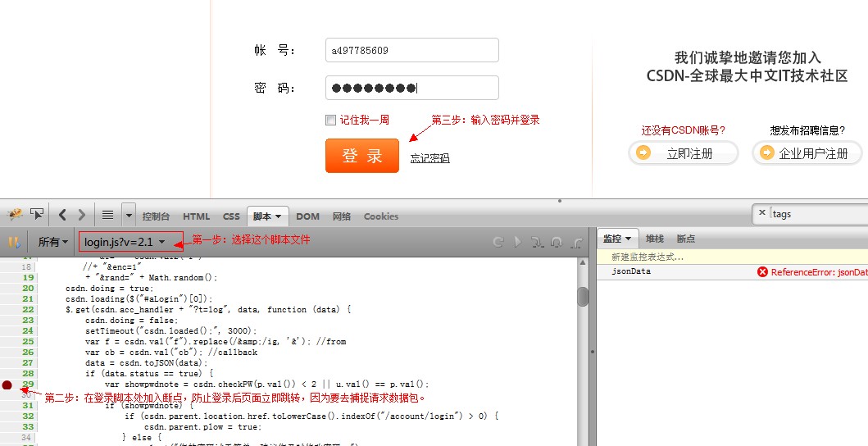Click the ReferenceError: jsonData error text
The height and width of the screenshot is (446, 868).
point(820,272)
